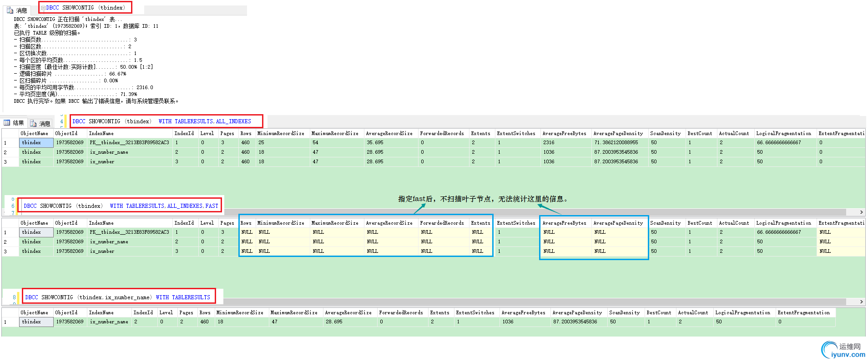Image resolution: width=868 pixels, height=362 pixels.
Task: Click the message line 扫描页数 with value 3
Action: pyautogui.click(x=75, y=40)
